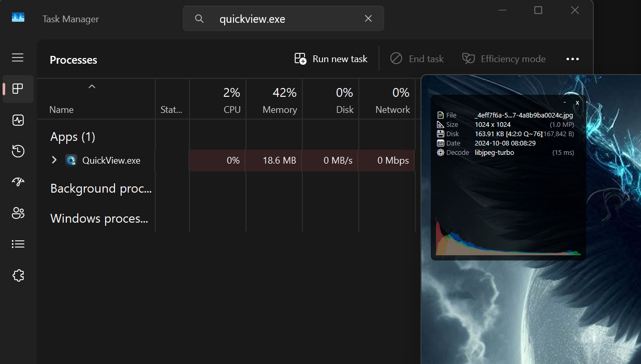The height and width of the screenshot is (364, 641).
Task: Open the Performance panel in the sidebar
Action: coord(18,120)
